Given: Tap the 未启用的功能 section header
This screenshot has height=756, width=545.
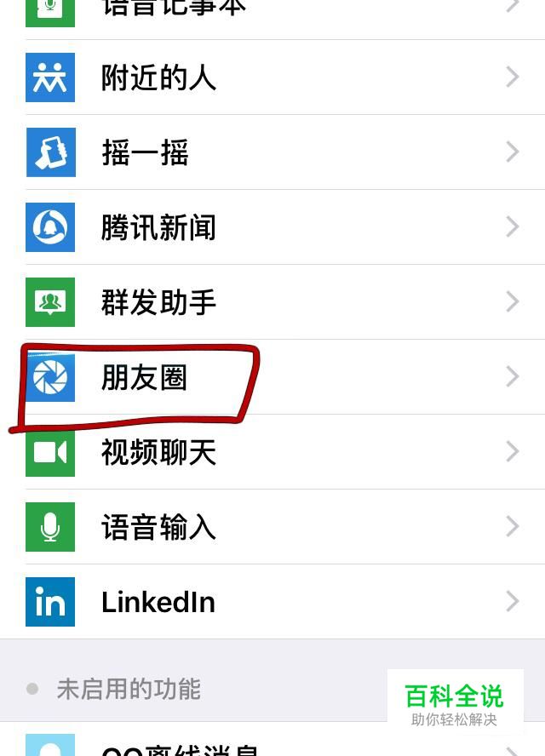Looking at the screenshot, I should pyautogui.click(x=129, y=689).
